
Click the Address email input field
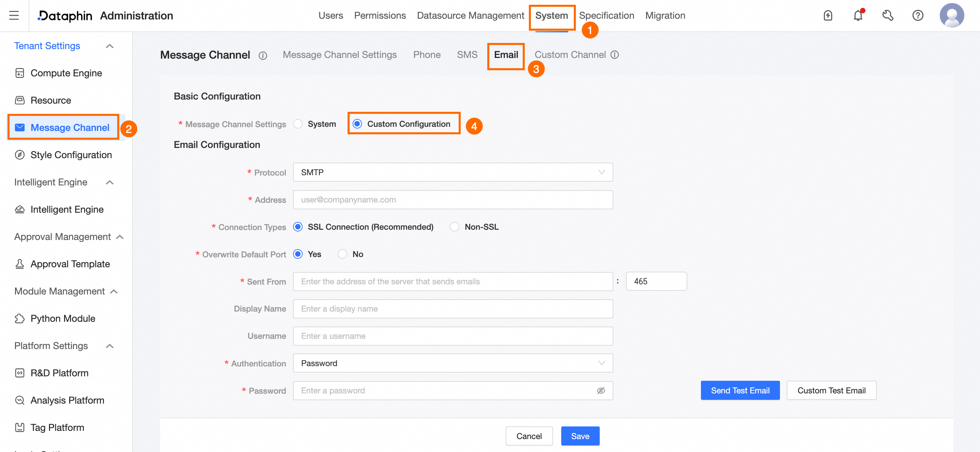pyautogui.click(x=453, y=200)
